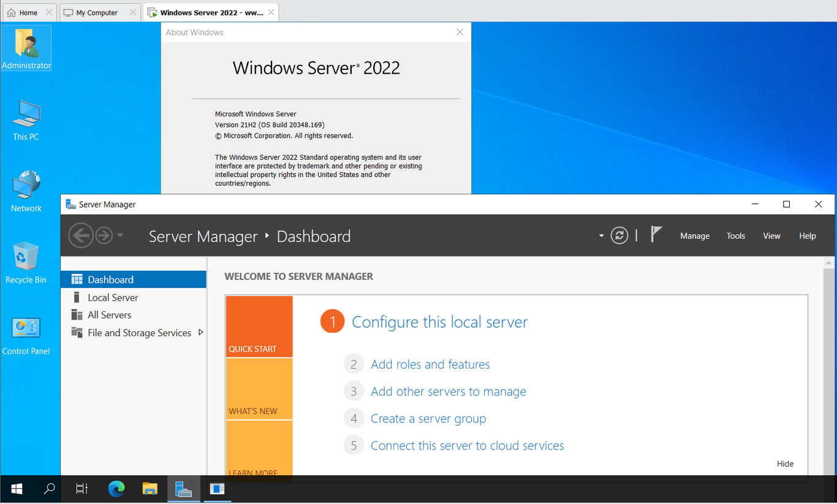
Task: Hide the welcome tile
Action: coord(785,464)
